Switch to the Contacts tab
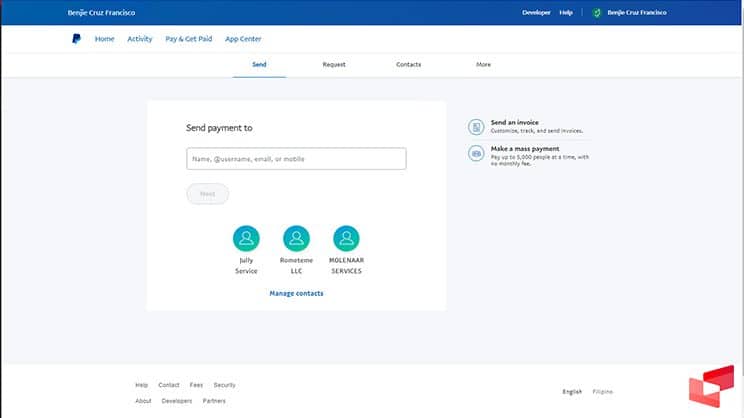The image size is (744, 418). (x=408, y=64)
